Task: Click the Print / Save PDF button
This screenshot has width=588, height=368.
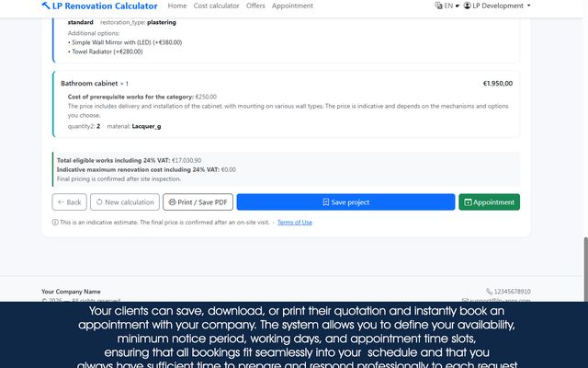Action: coord(198,202)
